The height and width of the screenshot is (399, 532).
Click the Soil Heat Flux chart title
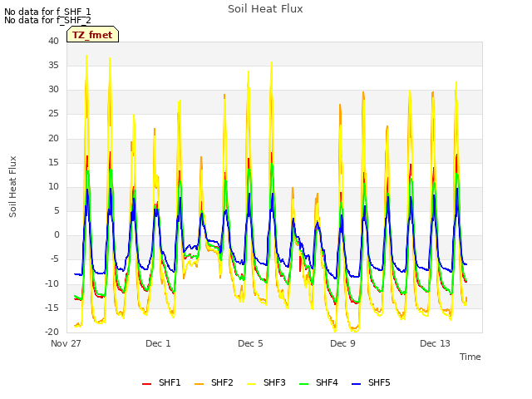pyautogui.click(x=265, y=9)
